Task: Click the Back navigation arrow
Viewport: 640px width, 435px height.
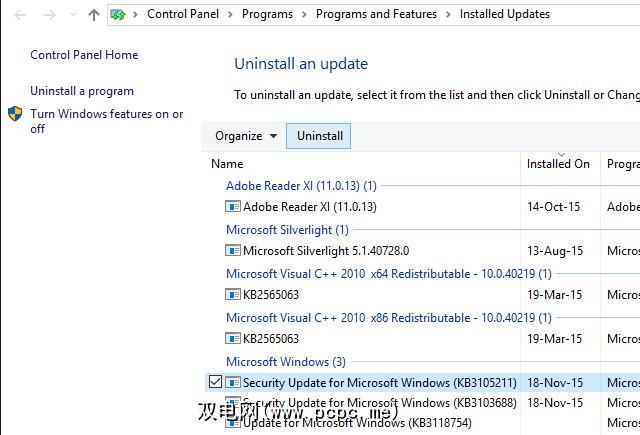Action: pyautogui.click(x=20, y=15)
